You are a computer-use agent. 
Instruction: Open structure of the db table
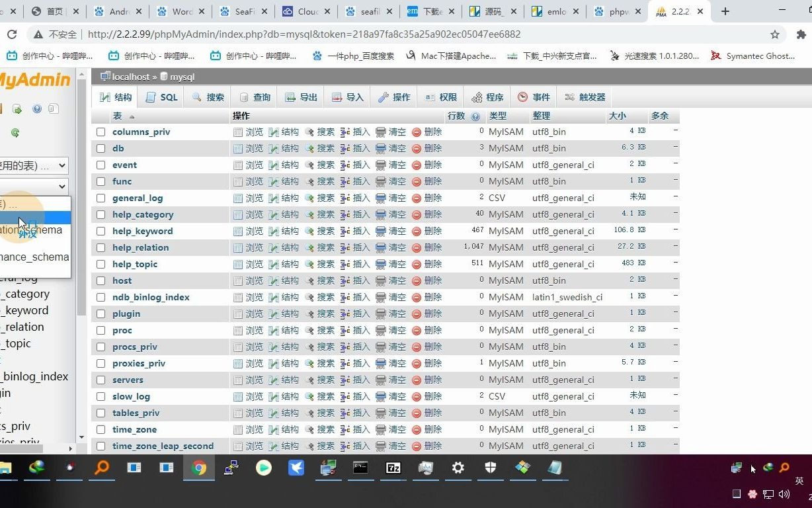coord(284,148)
